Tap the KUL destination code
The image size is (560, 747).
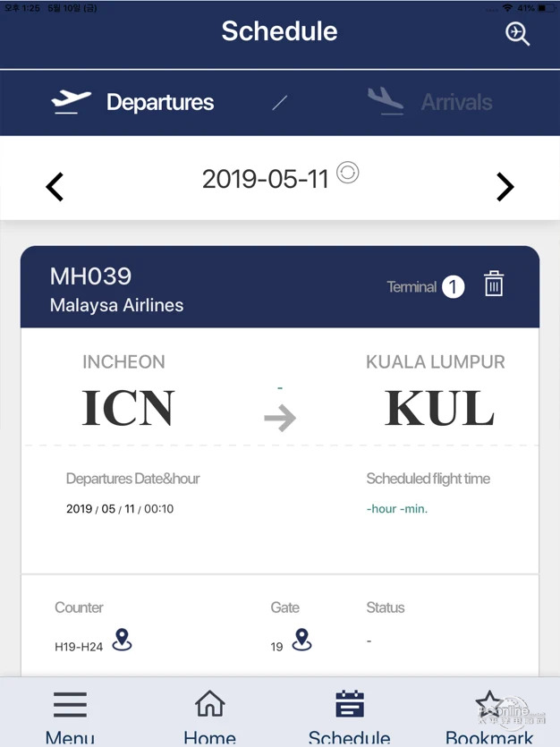pyautogui.click(x=439, y=408)
